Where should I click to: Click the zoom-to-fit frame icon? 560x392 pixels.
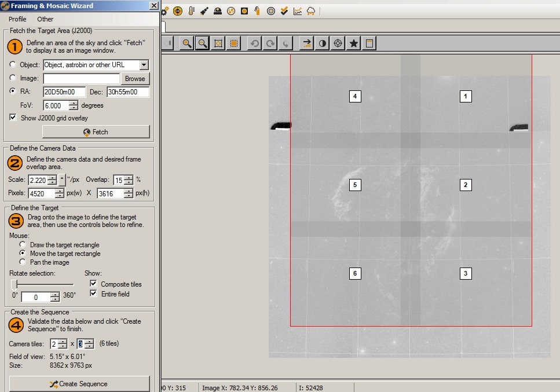click(x=218, y=43)
